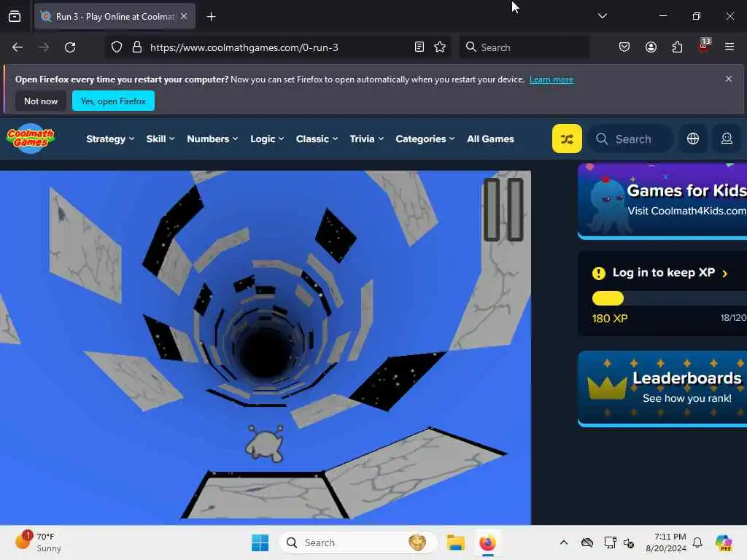
Task: Toggle reader view in address bar
Action: (419, 47)
